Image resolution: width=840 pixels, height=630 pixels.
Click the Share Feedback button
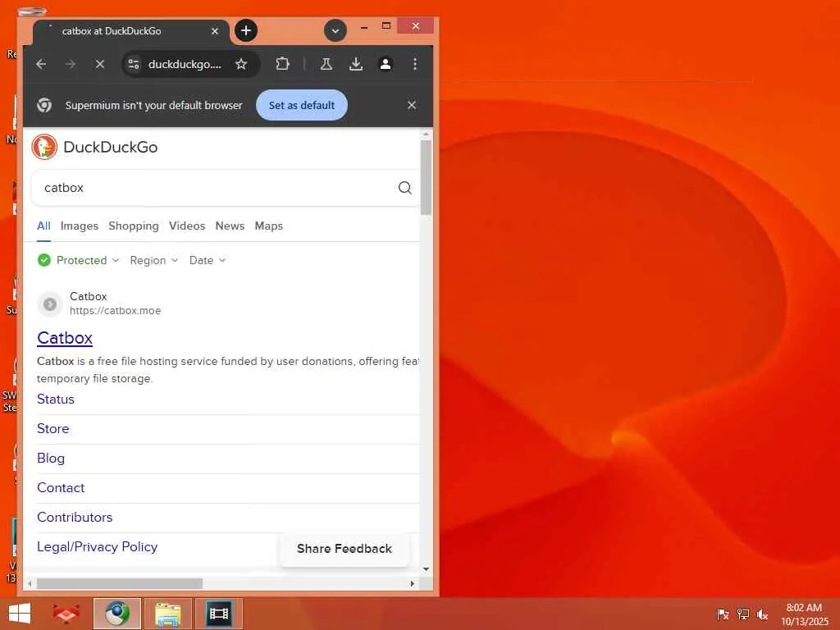click(345, 549)
